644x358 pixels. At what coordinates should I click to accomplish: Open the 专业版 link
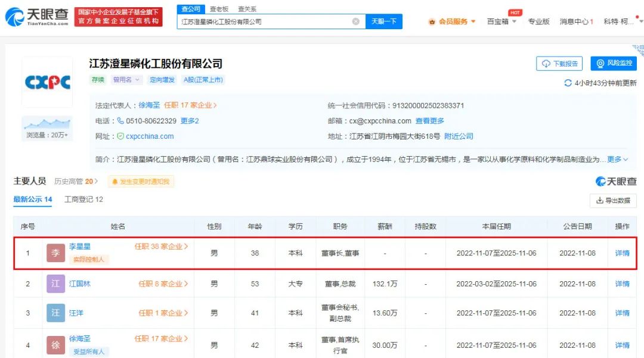pos(538,21)
